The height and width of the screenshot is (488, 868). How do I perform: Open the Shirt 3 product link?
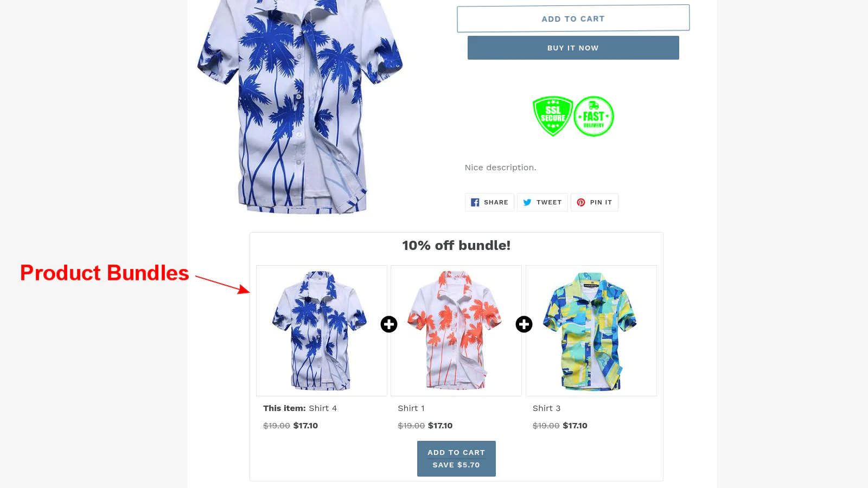pos(546,408)
